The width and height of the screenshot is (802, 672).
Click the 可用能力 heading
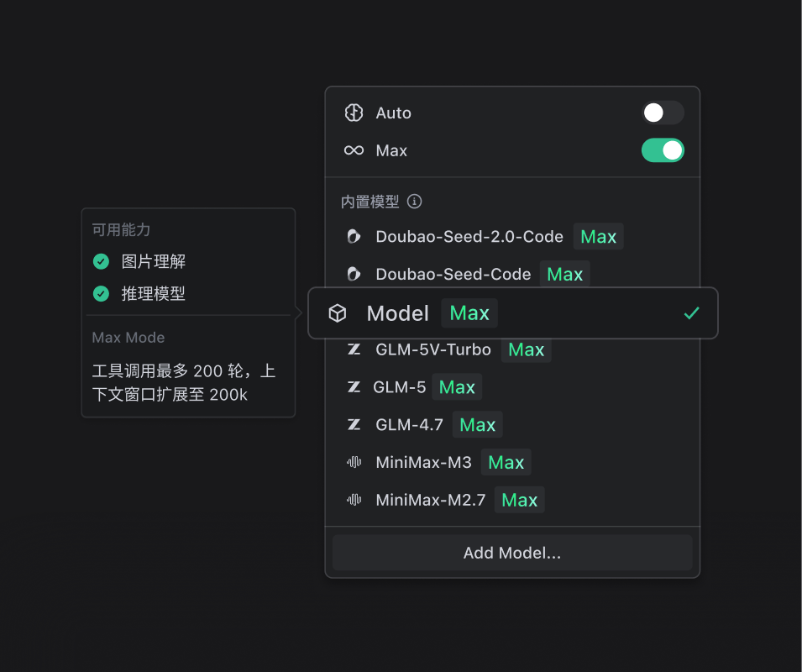[121, 229]
